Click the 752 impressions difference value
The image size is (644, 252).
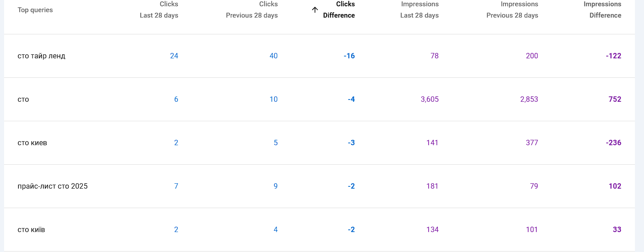click(615, 100)
